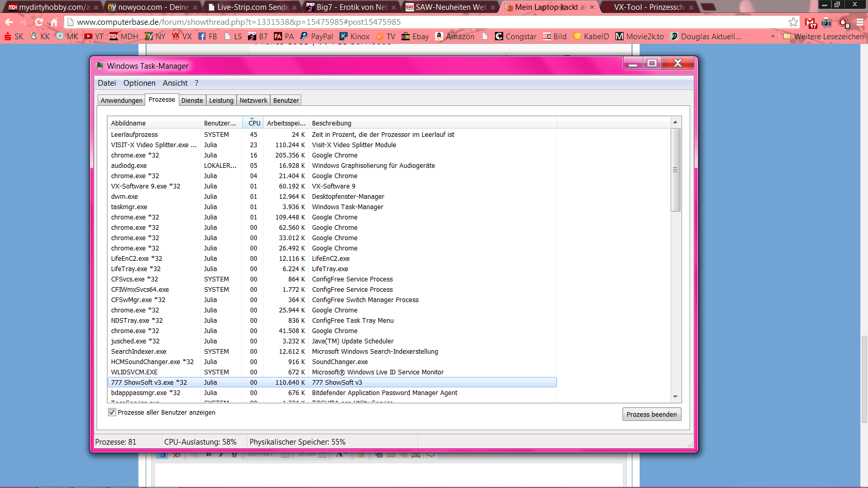868x488 pixels.
Task: Open the Kinox bookmark
Action: pyautogui.click(x=354, y=37)
